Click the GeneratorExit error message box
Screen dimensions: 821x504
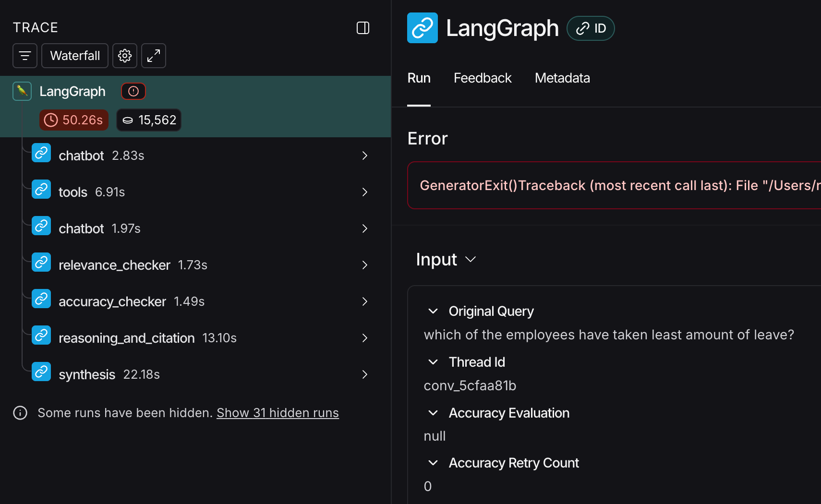[x=614, y=185]
